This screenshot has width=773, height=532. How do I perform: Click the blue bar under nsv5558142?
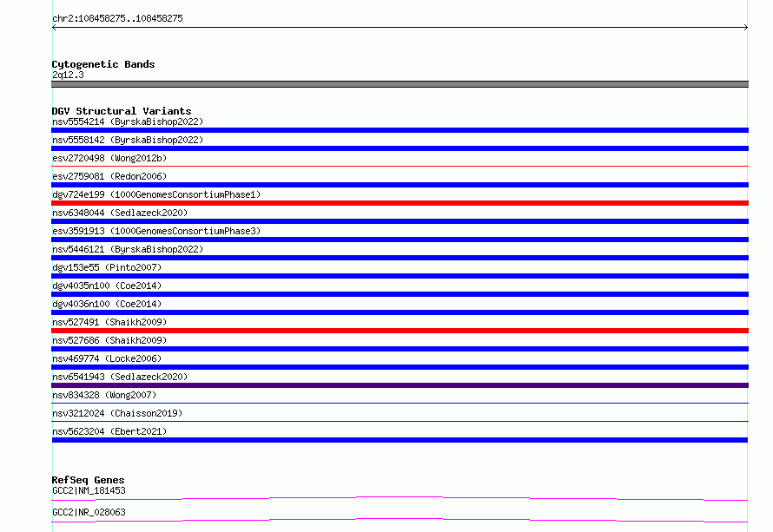pos(400,148)
